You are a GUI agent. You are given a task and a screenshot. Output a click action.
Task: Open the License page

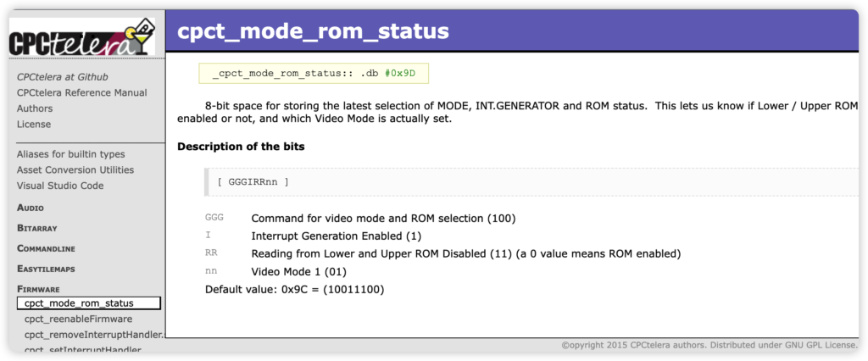coord(34,124)
